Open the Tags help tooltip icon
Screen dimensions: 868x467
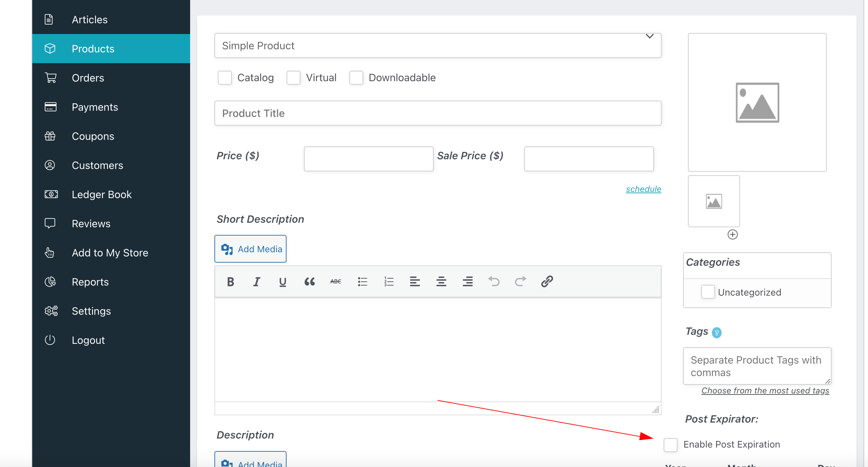717,332
